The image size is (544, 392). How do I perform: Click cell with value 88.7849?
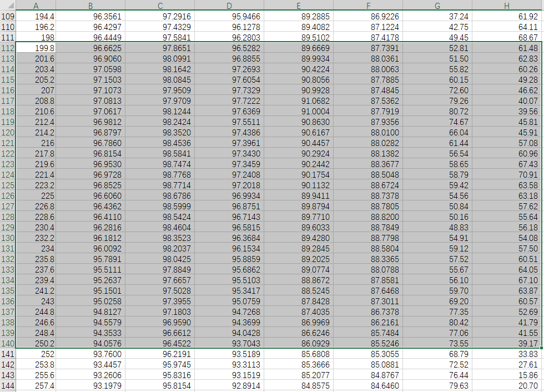[x=367, y=228]
